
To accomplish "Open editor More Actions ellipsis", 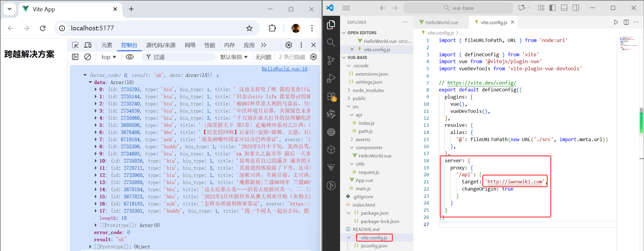I will [x=636, y=22].
